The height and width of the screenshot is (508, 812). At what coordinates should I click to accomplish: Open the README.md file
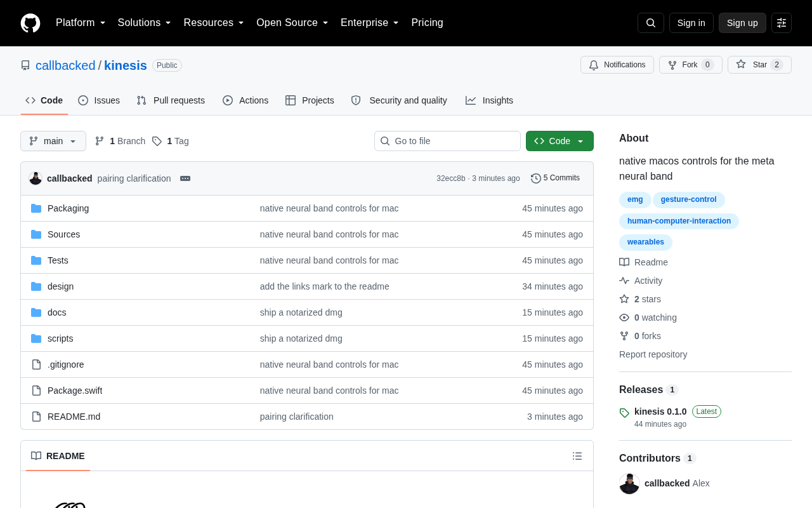pos(74,417)
